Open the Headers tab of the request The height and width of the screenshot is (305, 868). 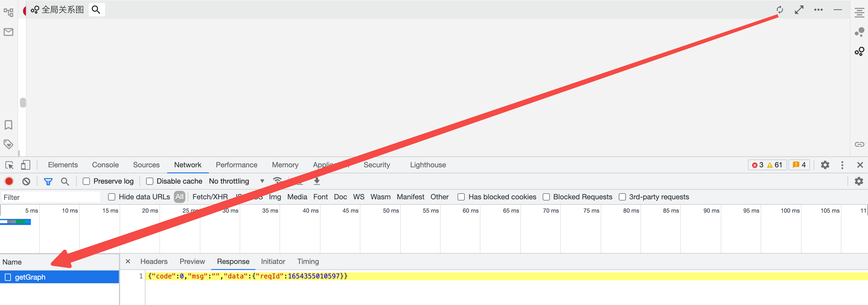tap(154, 262)
